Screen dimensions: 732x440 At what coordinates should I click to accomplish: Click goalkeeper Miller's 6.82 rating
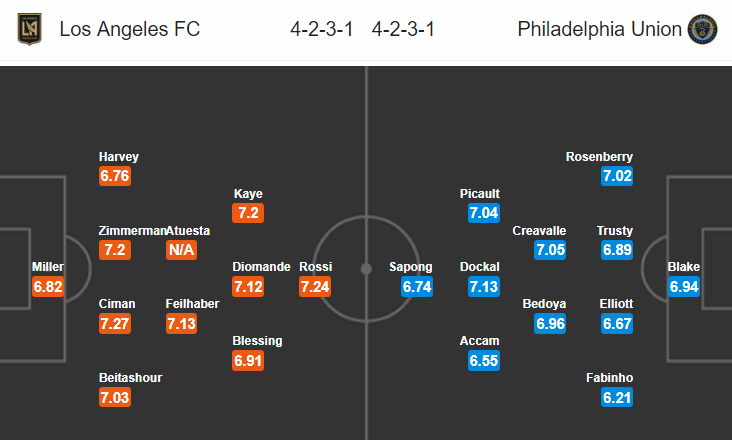[x=48, y=286]
